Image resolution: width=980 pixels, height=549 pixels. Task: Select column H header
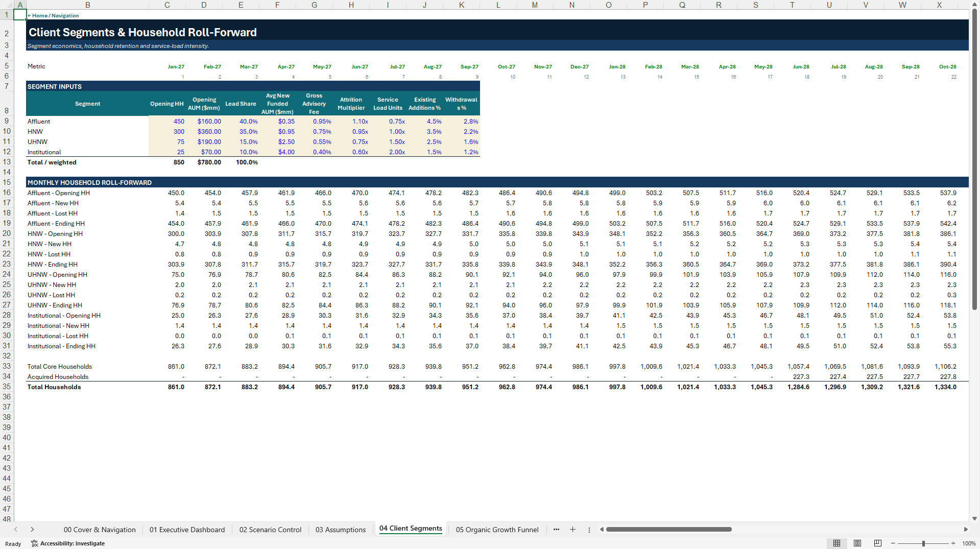(351, 5)
